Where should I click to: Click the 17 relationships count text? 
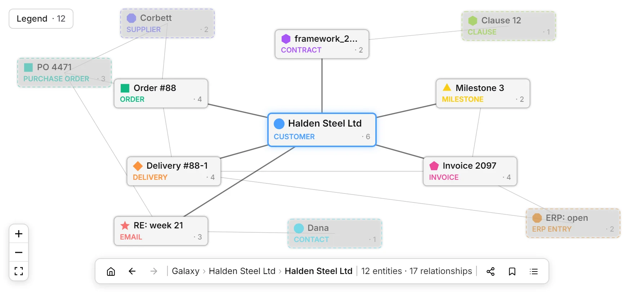point(440,271)
